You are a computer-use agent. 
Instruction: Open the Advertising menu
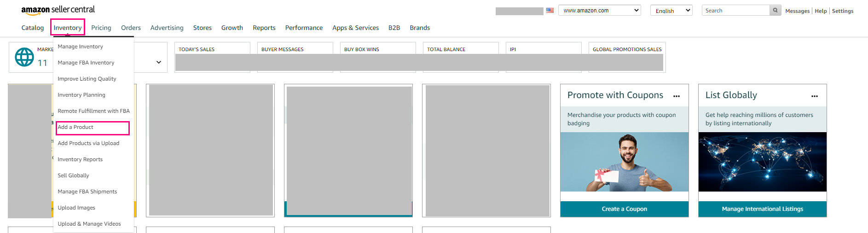[x=167, y=28]
